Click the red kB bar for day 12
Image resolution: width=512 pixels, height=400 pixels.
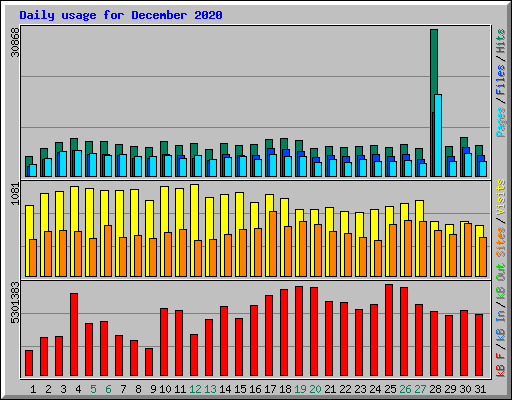click(194, 355)
